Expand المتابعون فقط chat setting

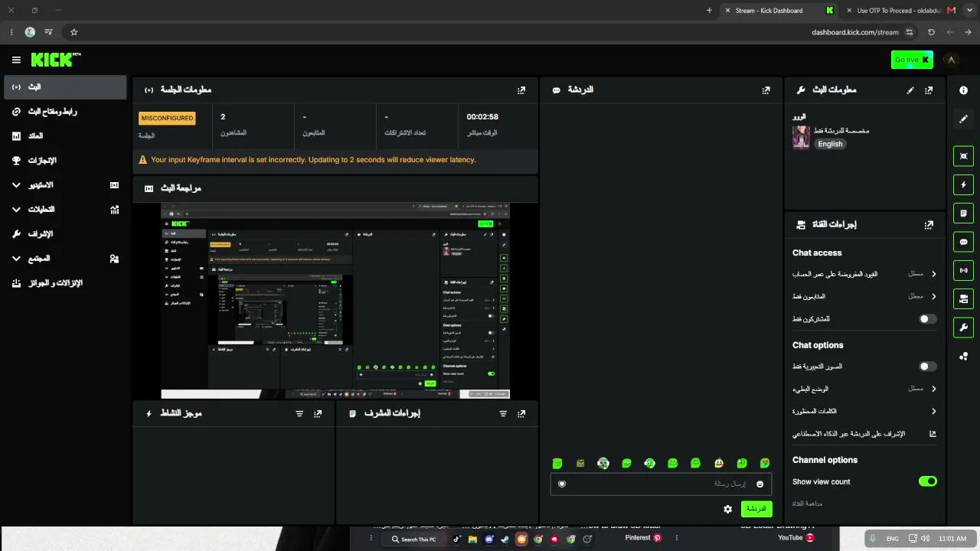tap(864, 296)
